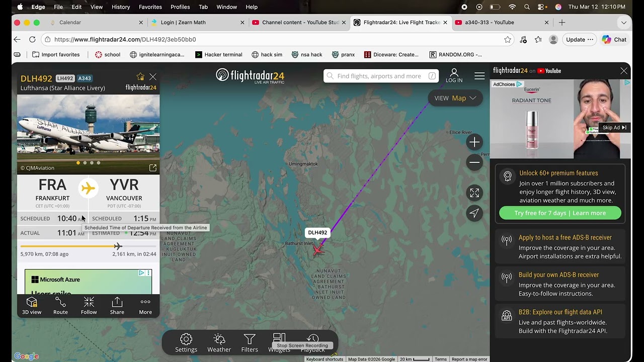Bookmark this page with star icon
Screen dimensions: 644x362
tap(508, 39)
